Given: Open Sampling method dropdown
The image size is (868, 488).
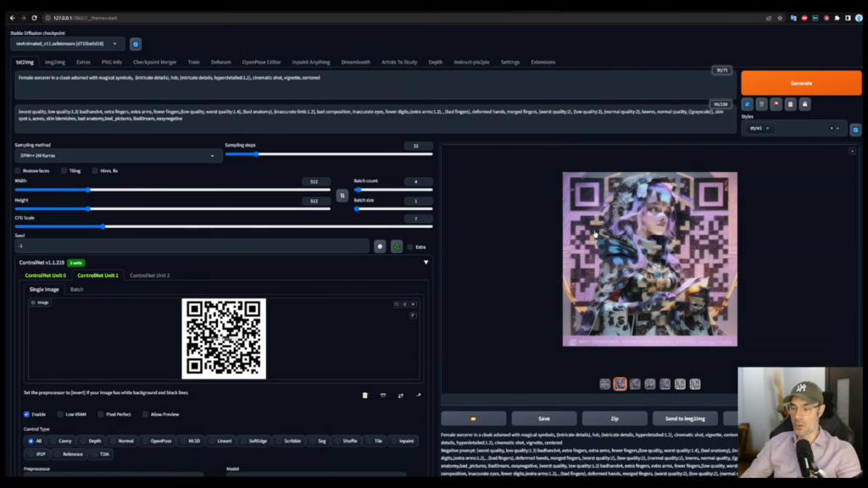Looking at the screenshot, I should click(119, 156).
